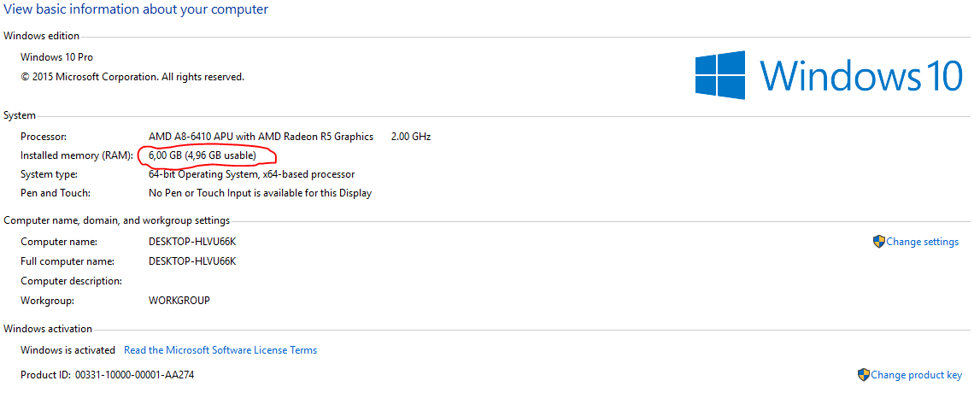Click the shield icon beside Change settings

tap(878, 242)
